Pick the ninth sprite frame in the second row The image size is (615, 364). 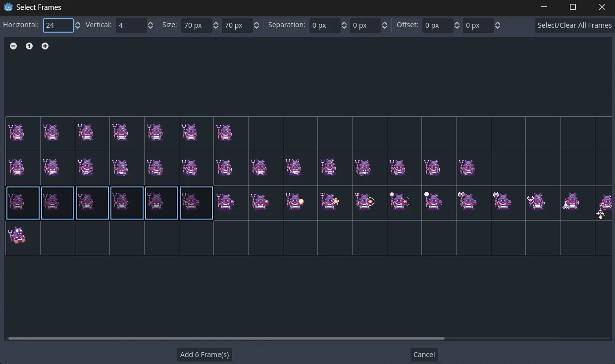pyautogui.click(x=301, y=169)
